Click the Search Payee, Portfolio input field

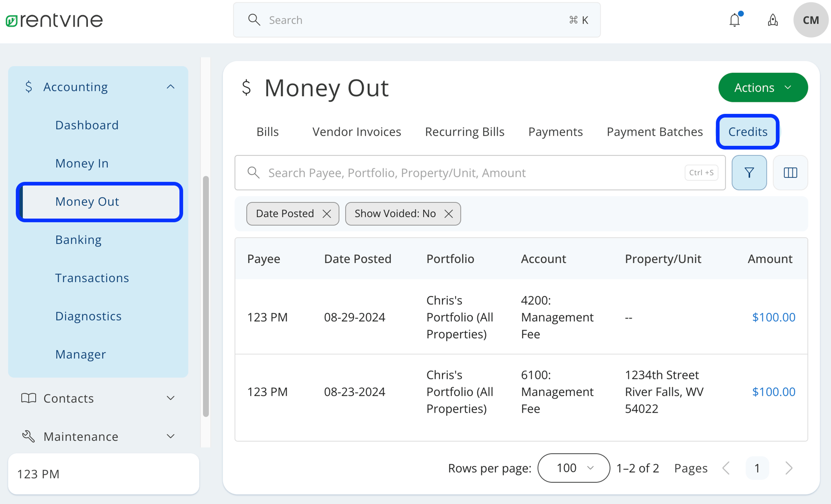pos(473,173)
